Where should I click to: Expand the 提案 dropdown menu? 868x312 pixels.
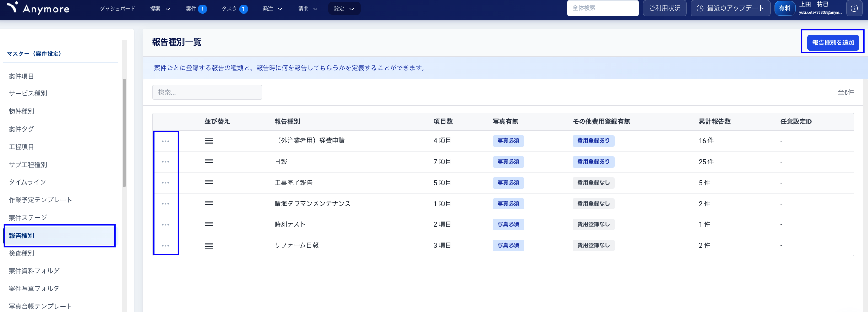tap(160, 9)
